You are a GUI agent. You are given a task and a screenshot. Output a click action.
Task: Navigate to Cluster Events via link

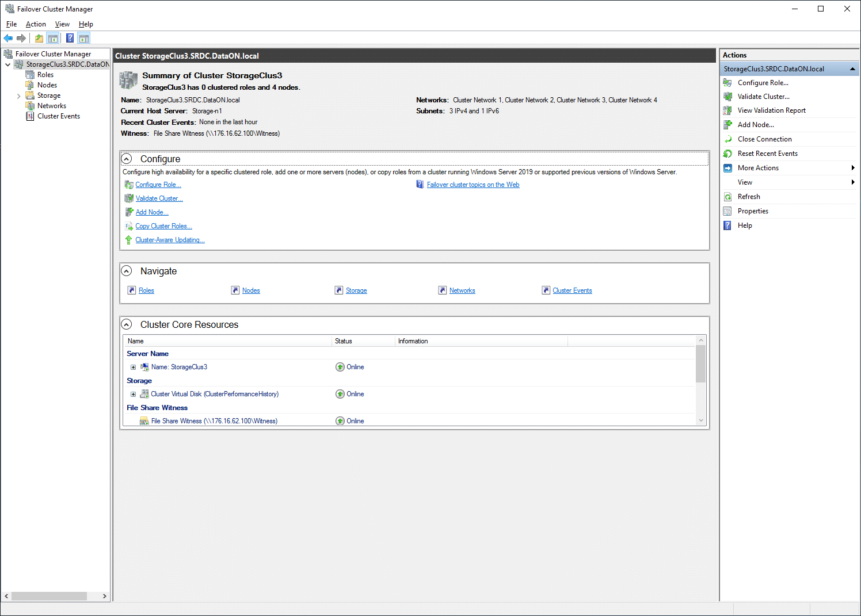pyautogui.click(x=572, y=290)
